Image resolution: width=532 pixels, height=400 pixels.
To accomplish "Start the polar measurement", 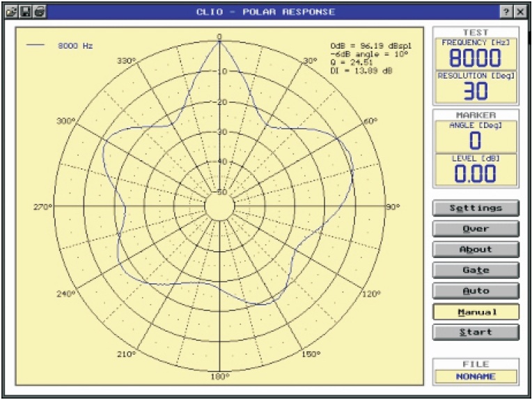I will click(476, 333).
